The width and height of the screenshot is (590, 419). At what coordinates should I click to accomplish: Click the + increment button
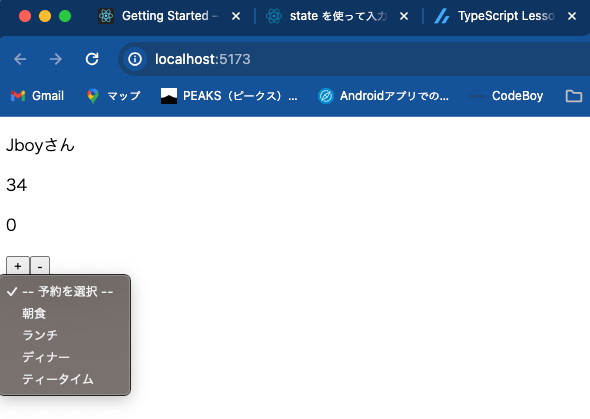[18, 266]
